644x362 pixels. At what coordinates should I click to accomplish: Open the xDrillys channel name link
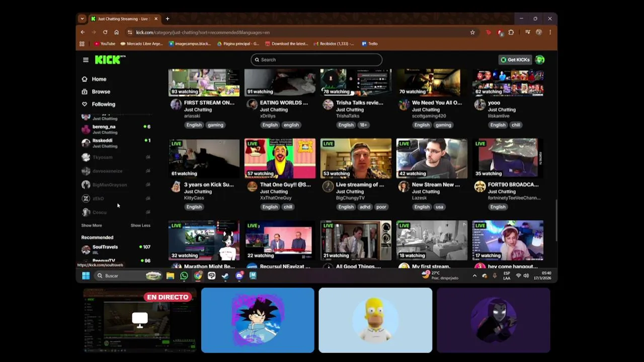point(267,116)
